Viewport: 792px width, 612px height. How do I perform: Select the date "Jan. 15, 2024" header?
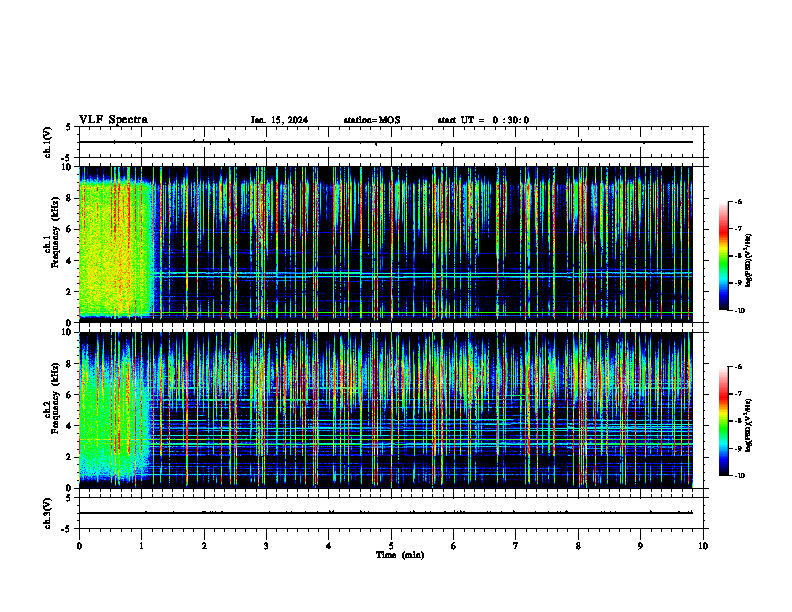[x=279, y=120]
